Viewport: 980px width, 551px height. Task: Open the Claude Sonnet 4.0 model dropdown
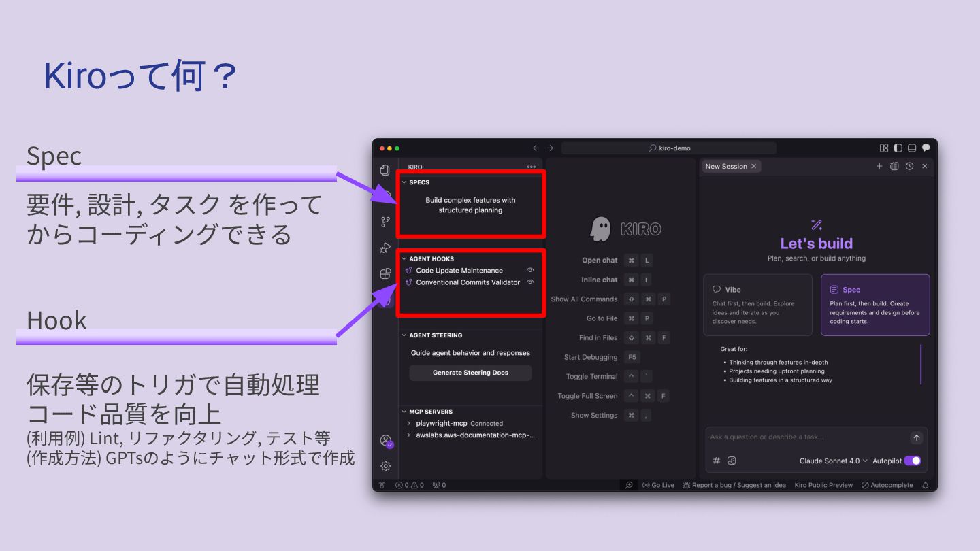(834, 461)
